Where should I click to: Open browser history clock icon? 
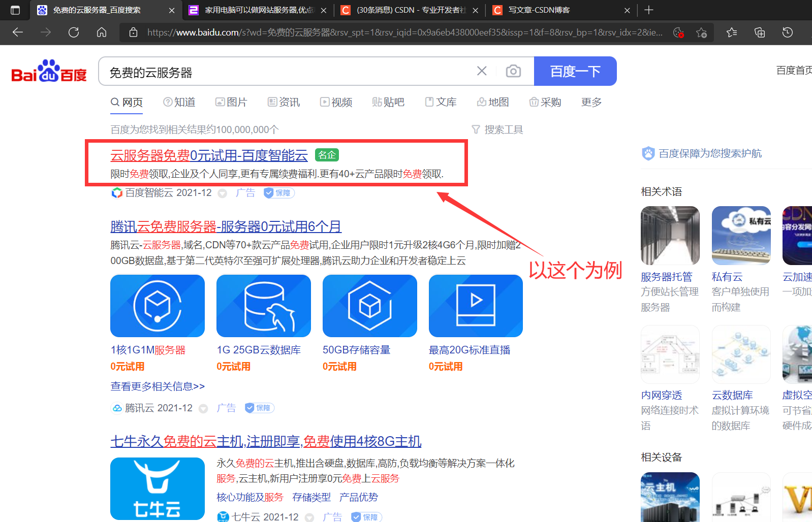(x=788, y=32)
